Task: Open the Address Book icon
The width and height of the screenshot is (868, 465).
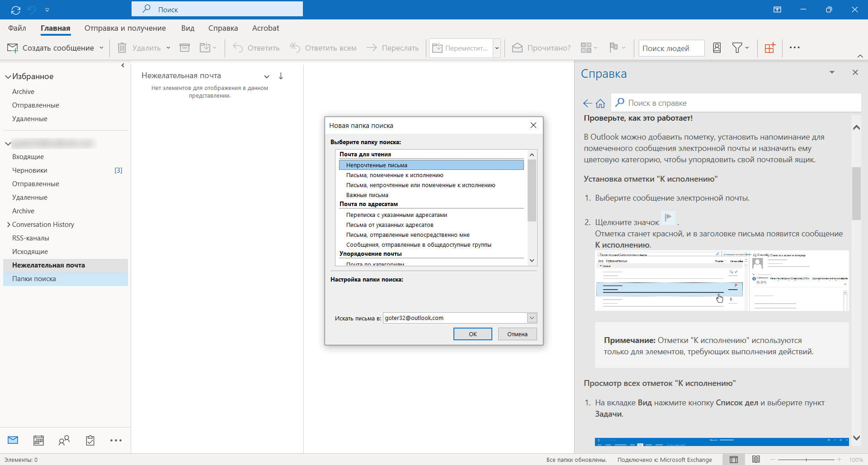Action: 717,47
